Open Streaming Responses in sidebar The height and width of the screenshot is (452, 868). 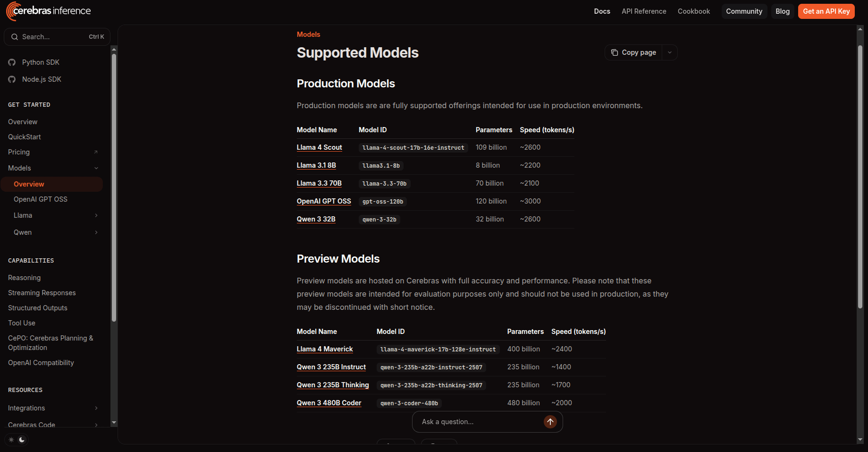point(42,293)
